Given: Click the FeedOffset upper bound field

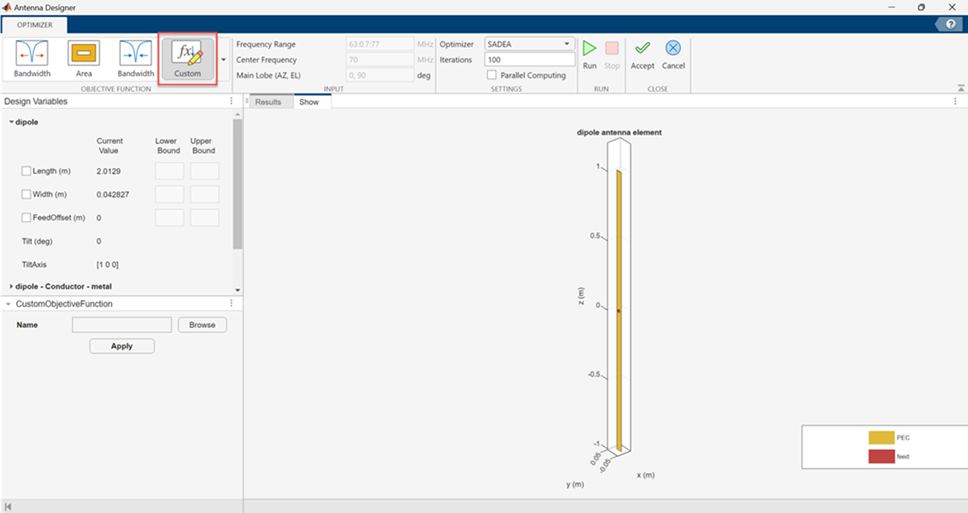Looking at the screenshot, I should [x=204, y=217].
